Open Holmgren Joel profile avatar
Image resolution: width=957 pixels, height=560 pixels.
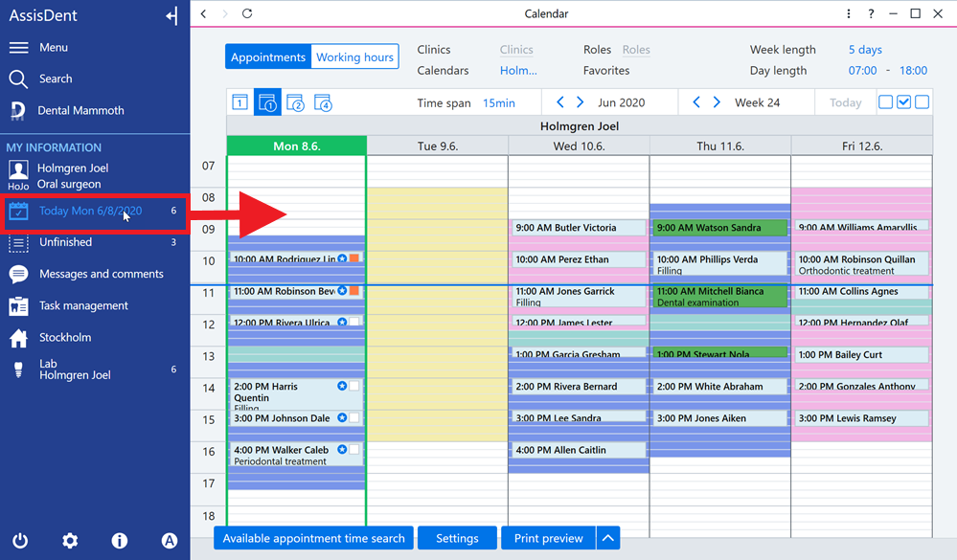(18, 170)
